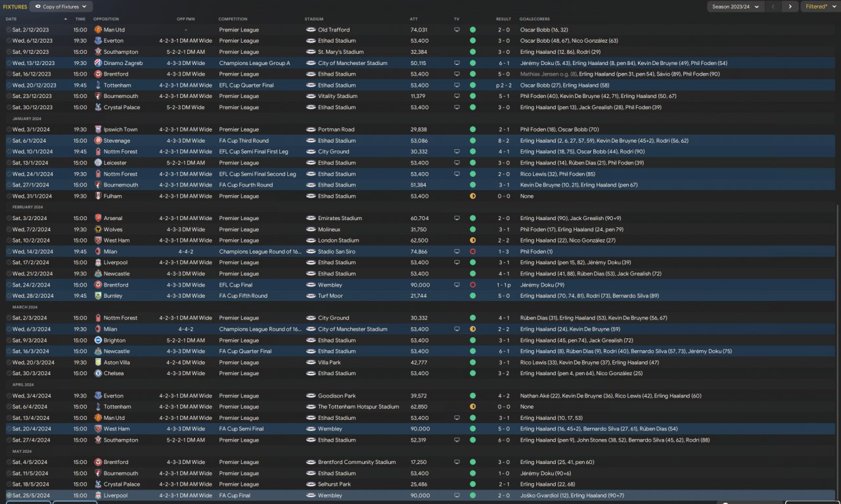
Task: Tick the selection circle for Sat, 3/2/2024
Action: [9, 218]
